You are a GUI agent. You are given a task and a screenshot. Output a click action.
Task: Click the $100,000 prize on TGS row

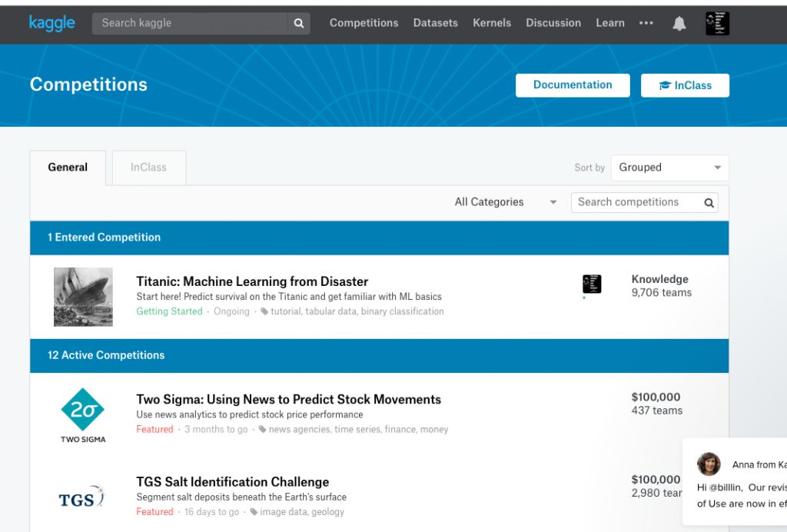point(656,479)
